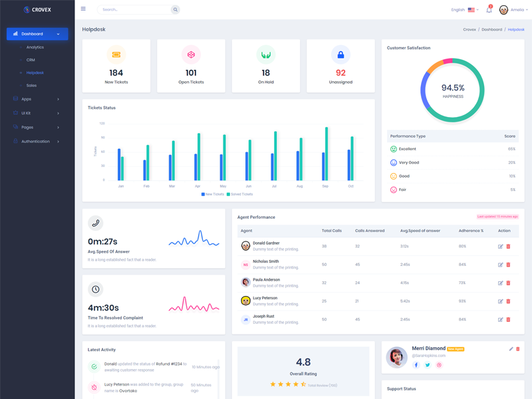Open Merri Diamond's Dribbble link
This screenshot has height=399, width=532.
(x=439, y=365)
